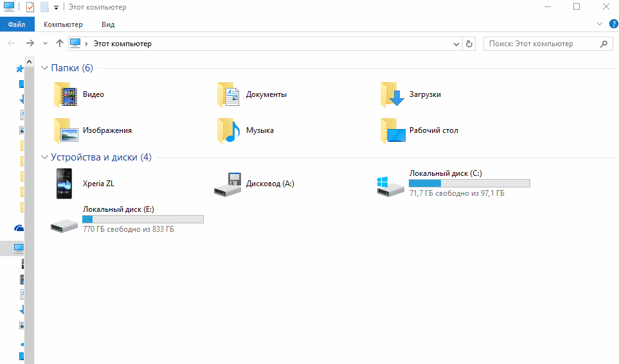Image resolution: width=619 pixels, height=364 pixels.
Task: Open the Видео folder icon
Action: (66, 94)
